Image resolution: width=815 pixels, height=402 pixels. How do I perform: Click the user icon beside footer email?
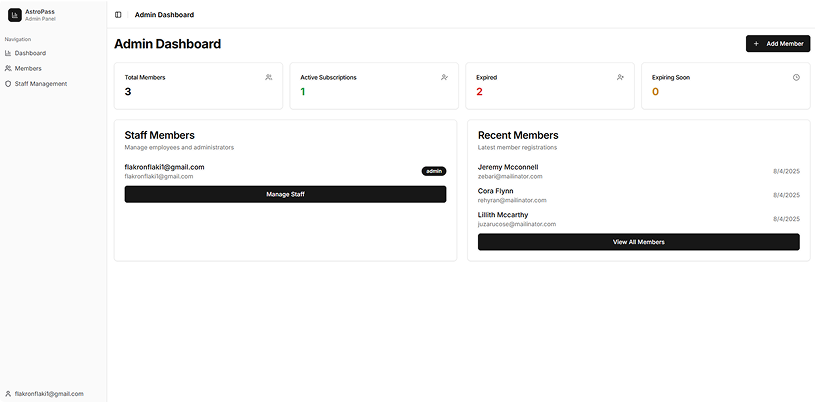pos(8,394)
